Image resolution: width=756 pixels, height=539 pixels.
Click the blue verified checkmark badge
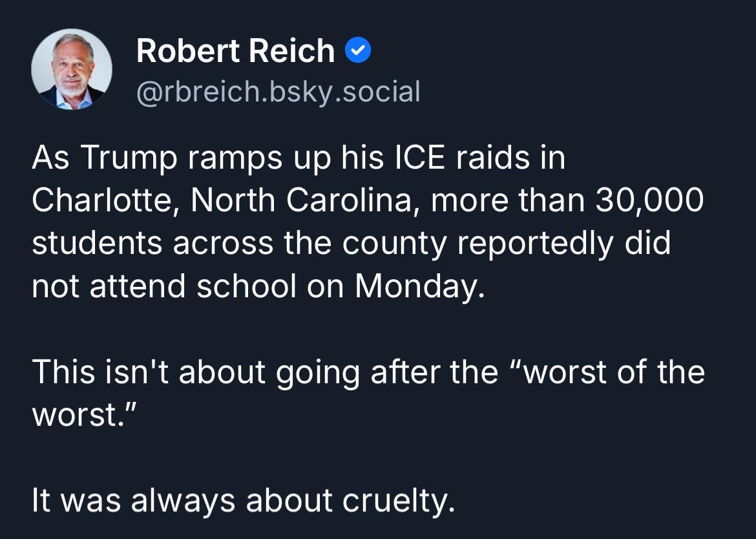358,51
